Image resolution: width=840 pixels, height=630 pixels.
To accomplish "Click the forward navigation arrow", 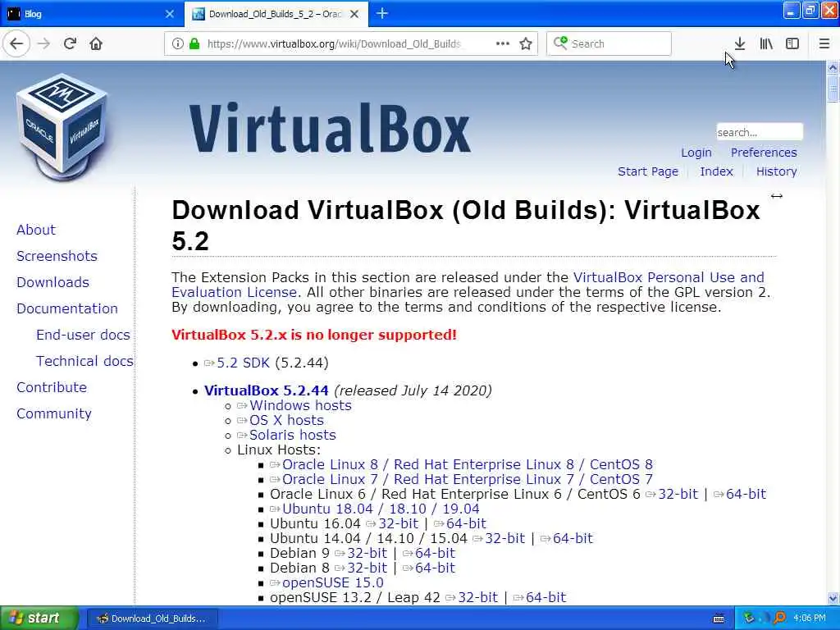I will (44, 43).
